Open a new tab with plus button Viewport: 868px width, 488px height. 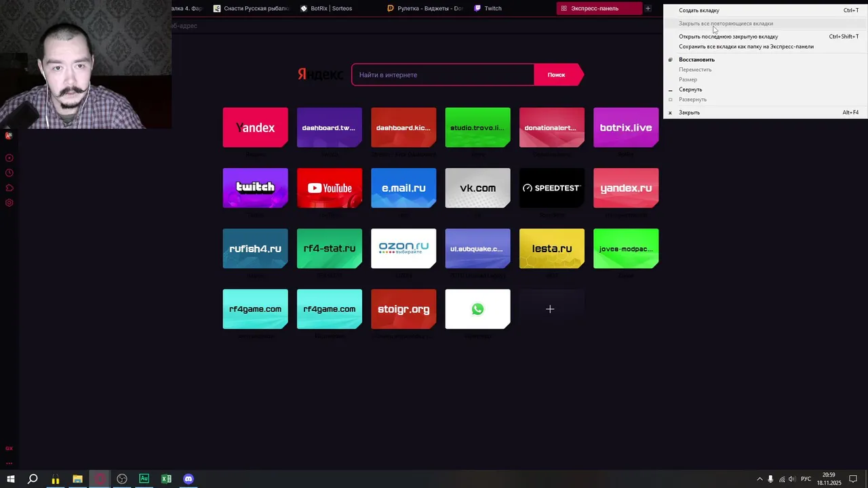[x=648, y=8]
